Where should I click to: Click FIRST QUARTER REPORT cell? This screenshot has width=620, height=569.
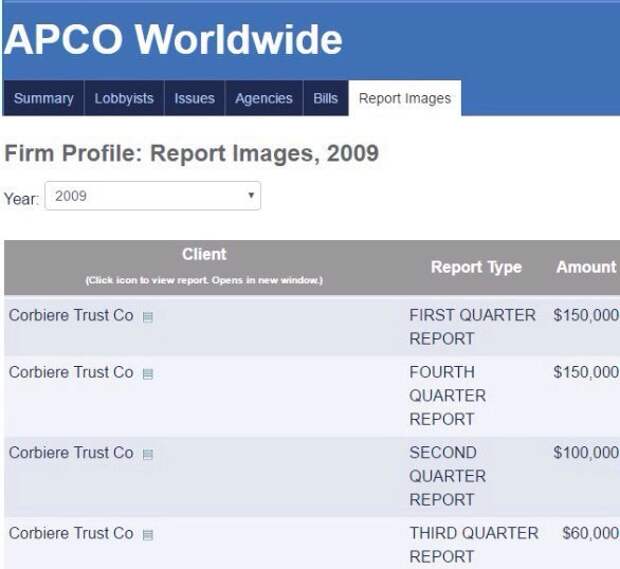(x=473, y=327)
